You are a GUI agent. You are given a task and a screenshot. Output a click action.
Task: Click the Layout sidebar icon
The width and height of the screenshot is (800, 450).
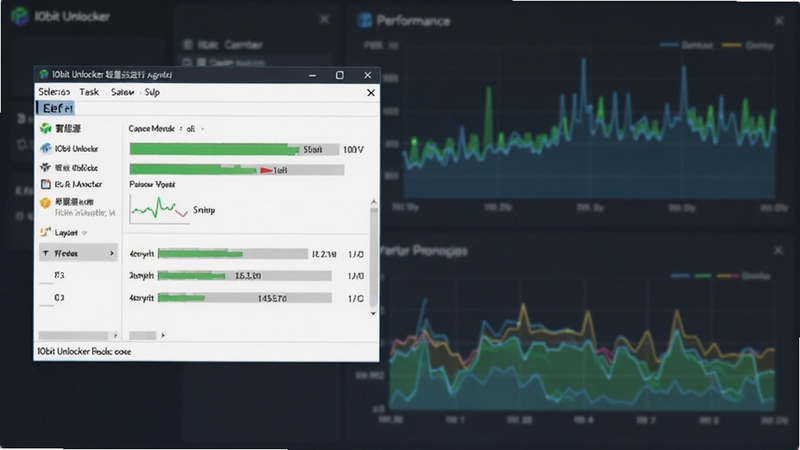tap(45, 233)
